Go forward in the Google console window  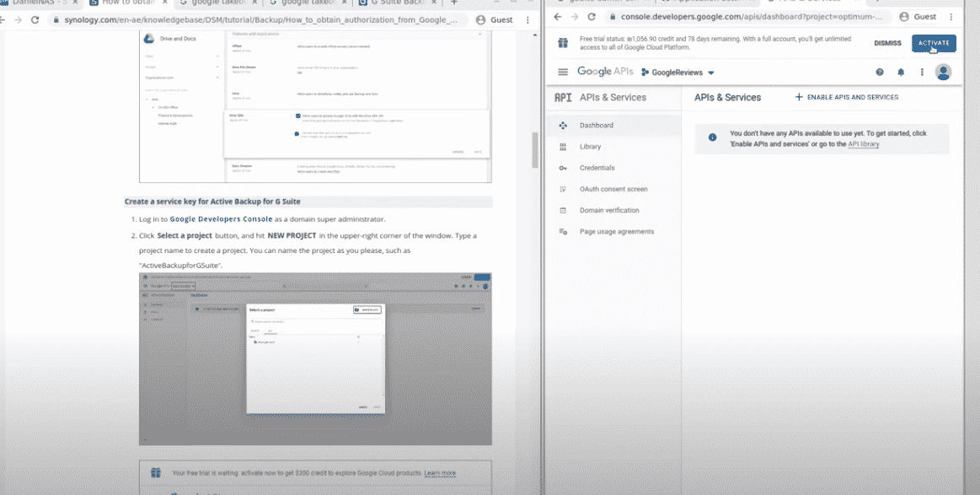[x=575, y=17]
